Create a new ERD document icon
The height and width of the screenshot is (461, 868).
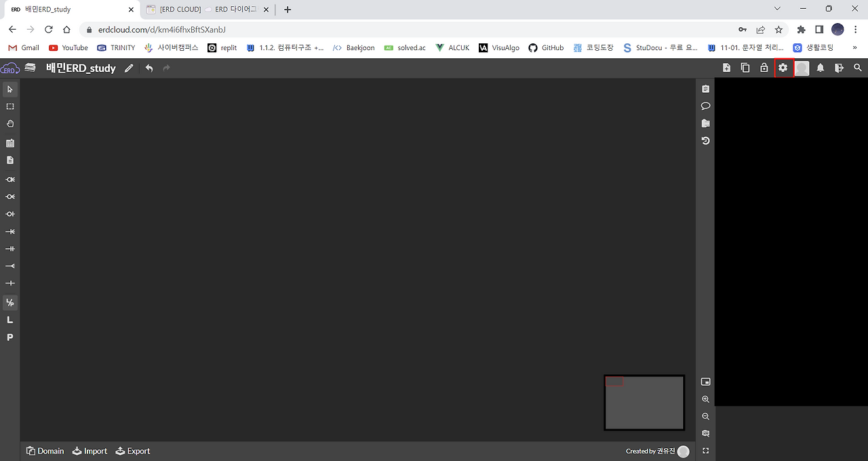coord(727,68)
